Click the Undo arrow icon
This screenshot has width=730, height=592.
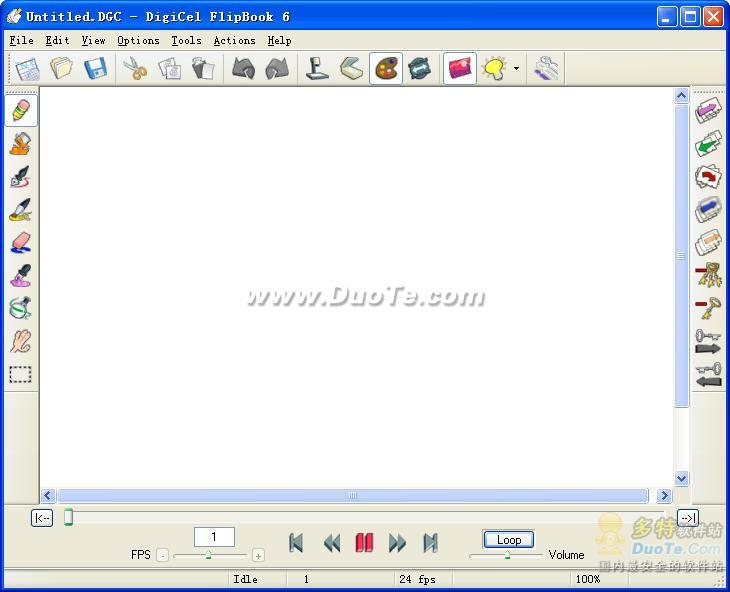coord(243,69)
